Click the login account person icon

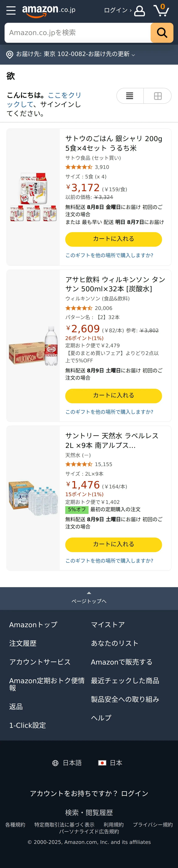[x=140, y=11]
